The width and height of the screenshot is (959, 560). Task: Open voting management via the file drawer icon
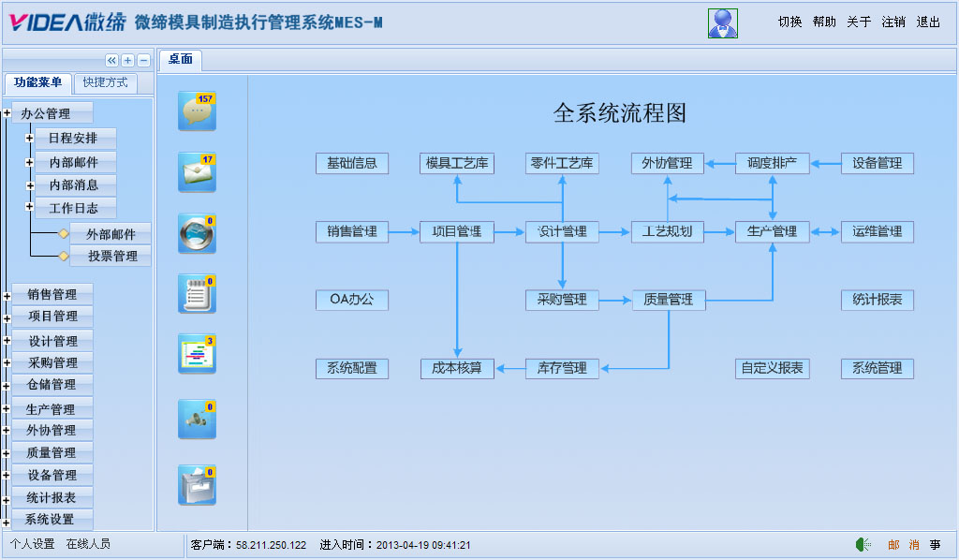click(x=196, y=483)
